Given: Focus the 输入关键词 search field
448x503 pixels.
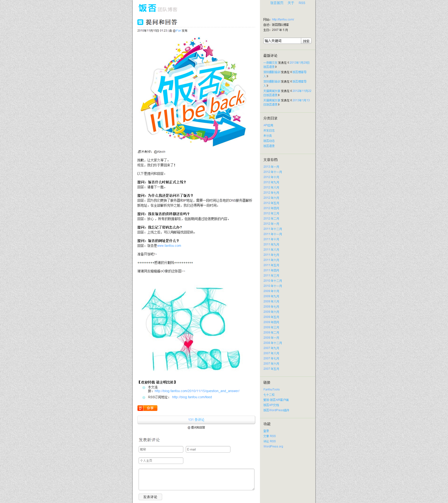Looking at the screenshot, I should coord(282,41).
